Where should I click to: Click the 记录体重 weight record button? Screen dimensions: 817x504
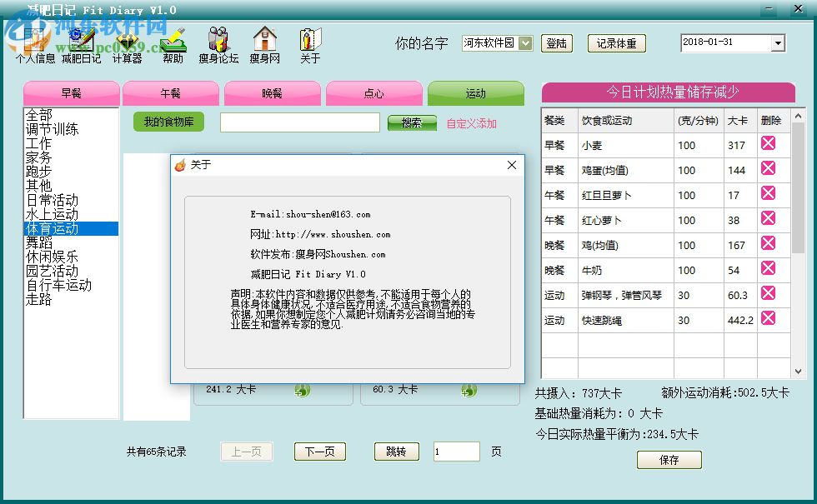coord(616,43)
